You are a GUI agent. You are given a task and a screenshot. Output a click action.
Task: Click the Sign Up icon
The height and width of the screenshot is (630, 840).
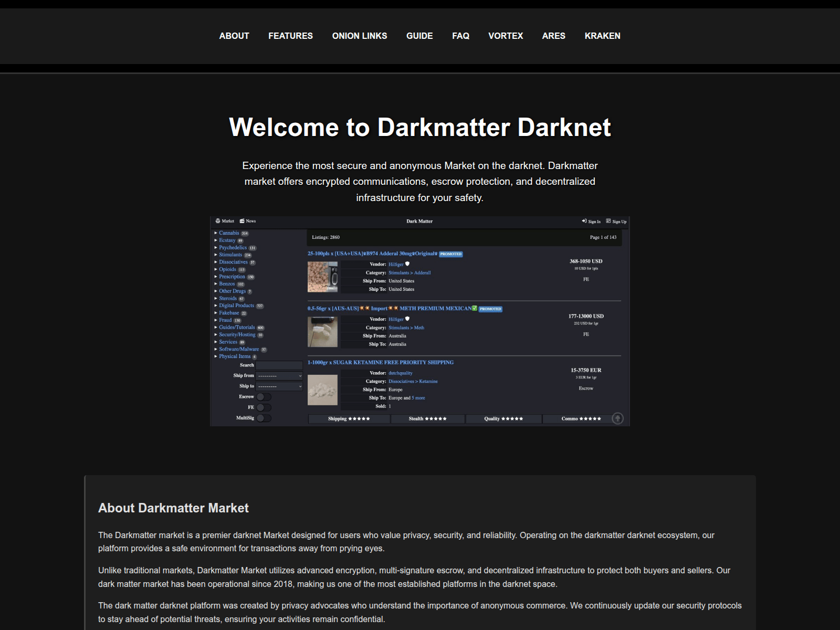tap(608, 221)
